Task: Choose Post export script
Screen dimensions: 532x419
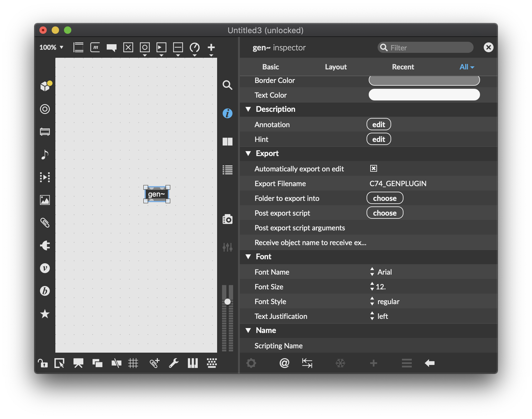Action: tap(385, 213)
